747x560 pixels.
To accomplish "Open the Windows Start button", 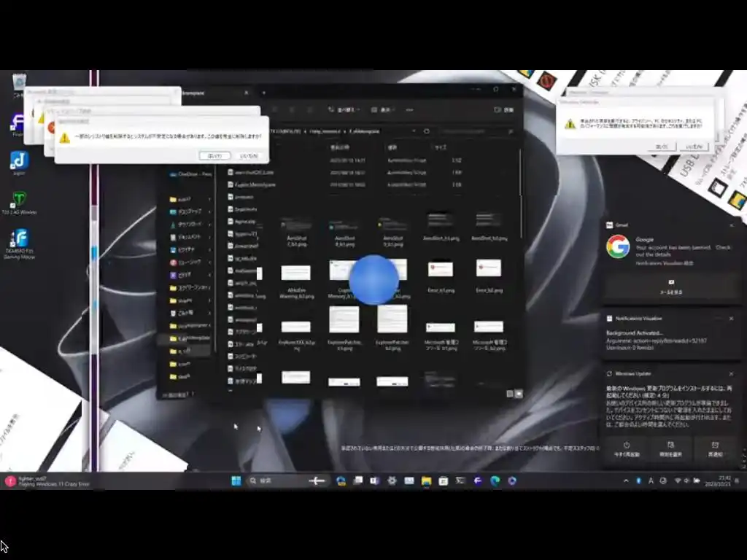I will [236, 481].
